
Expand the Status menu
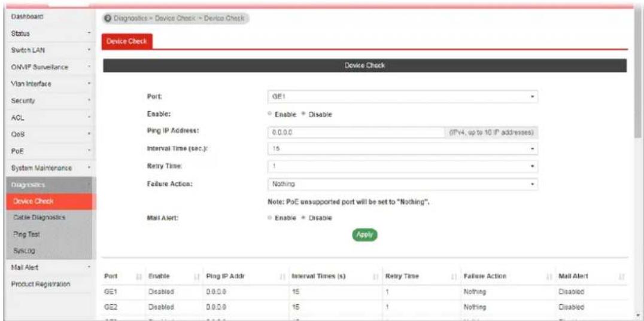pos(51,33)
